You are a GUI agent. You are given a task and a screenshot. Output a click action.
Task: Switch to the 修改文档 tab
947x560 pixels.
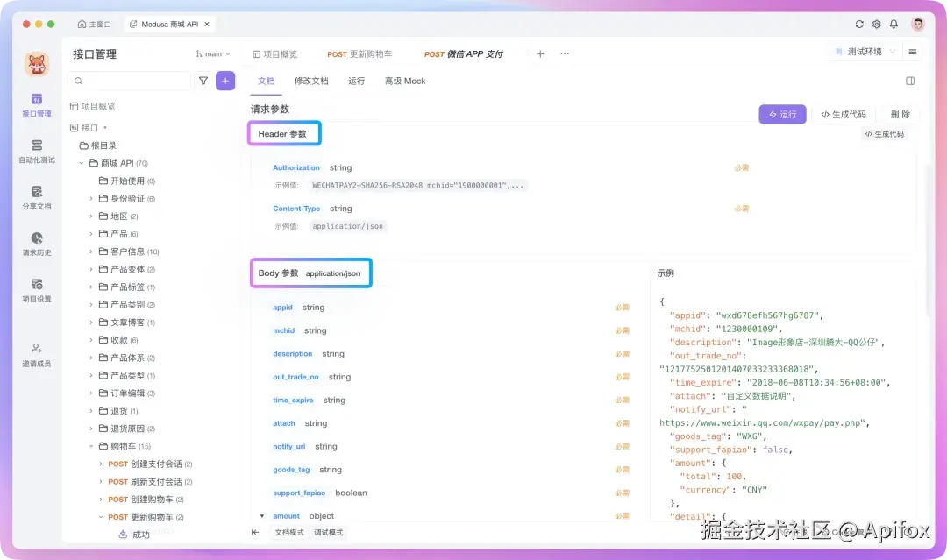coord(311,81)
